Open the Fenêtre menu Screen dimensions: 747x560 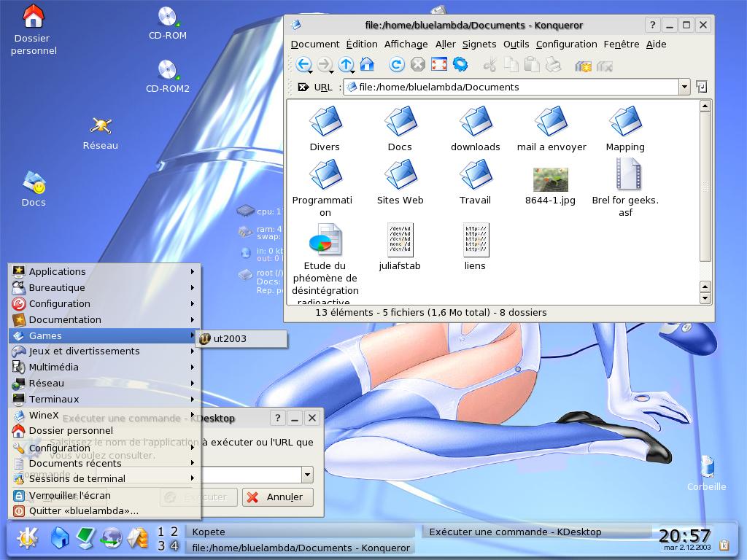(x=622, y=44)
